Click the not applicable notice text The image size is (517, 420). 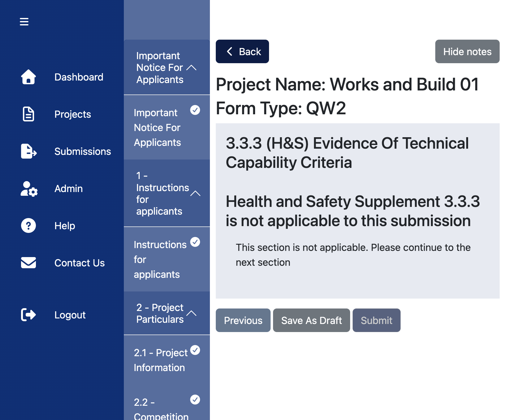tap(353, 255)
